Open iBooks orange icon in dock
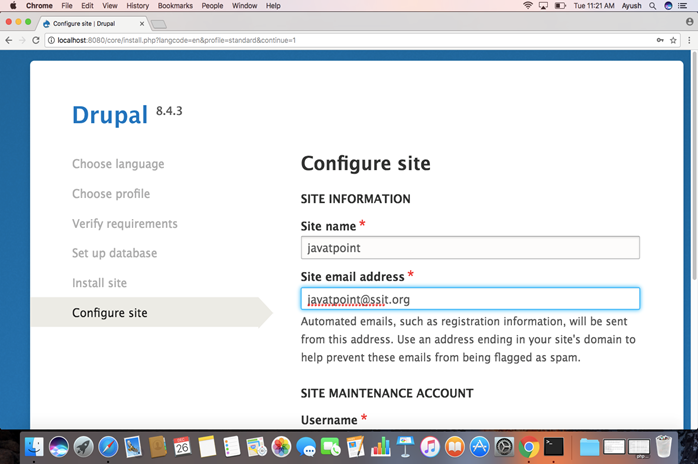Screen dimensions: 698x464 pyautogui.click(x=455, y=447)
